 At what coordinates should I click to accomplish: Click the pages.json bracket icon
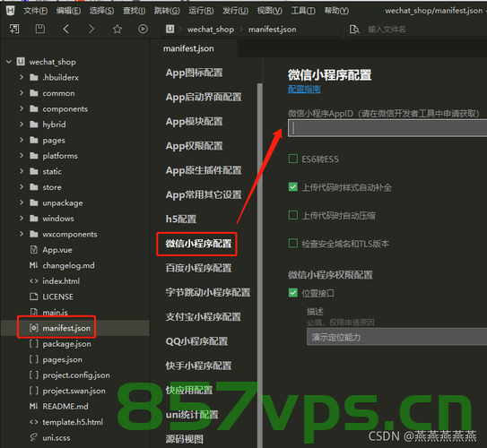33,359
